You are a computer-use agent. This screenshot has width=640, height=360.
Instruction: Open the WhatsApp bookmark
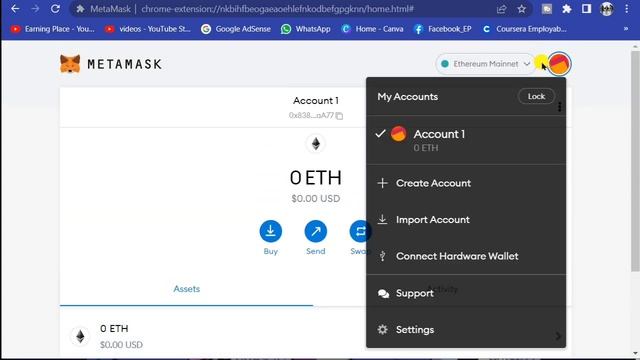(x=306, y=29)
